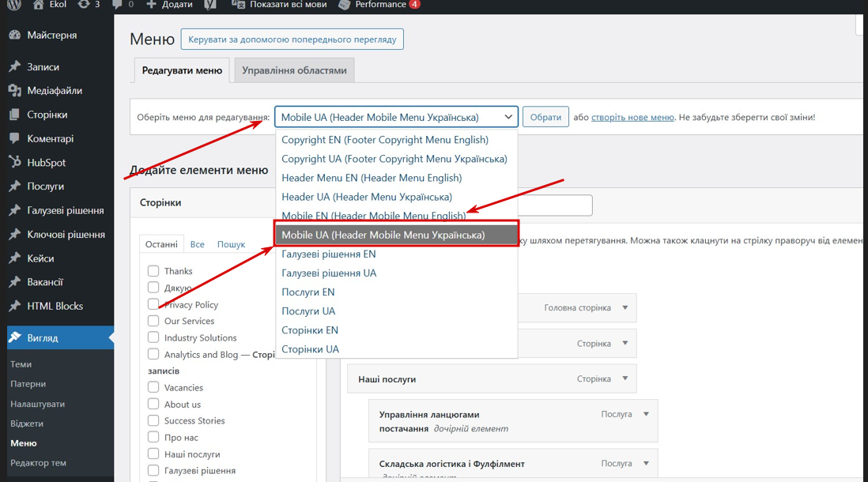This screenshot has width=868, height=482.
Task: Click the Ekol home icon
Action: click(38, 5)
